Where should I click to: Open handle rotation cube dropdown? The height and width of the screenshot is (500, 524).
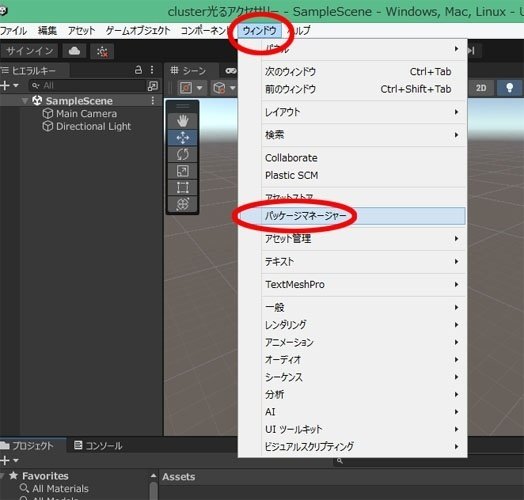coord(224,88)
